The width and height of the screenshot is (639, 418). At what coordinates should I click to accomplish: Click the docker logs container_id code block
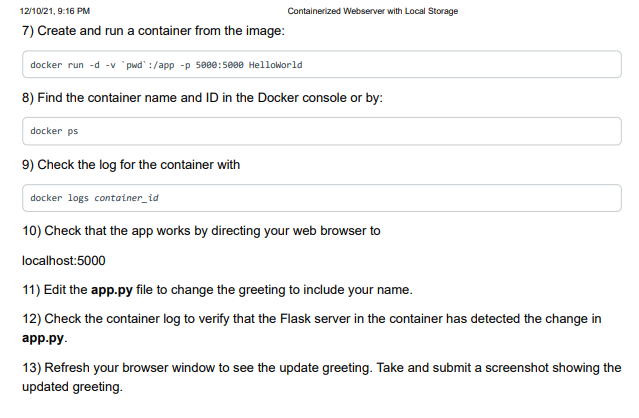[x=322, y=198]
